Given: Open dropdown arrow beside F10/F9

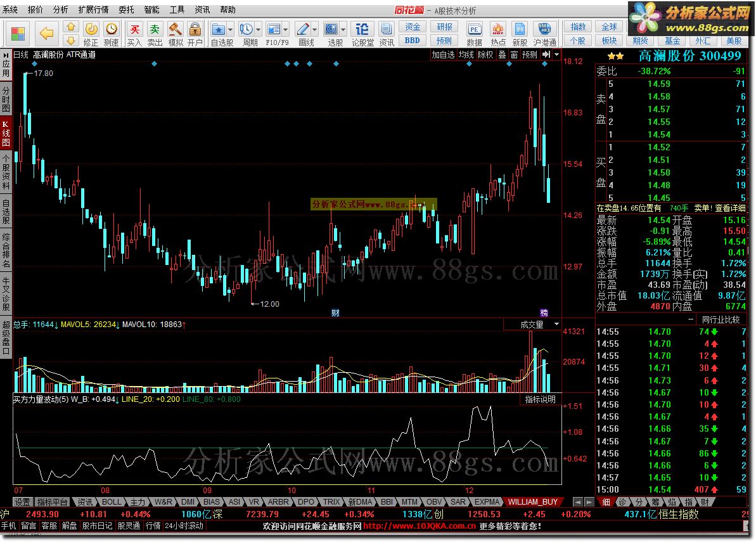Looking at the screenshot, I should [285, 29].
